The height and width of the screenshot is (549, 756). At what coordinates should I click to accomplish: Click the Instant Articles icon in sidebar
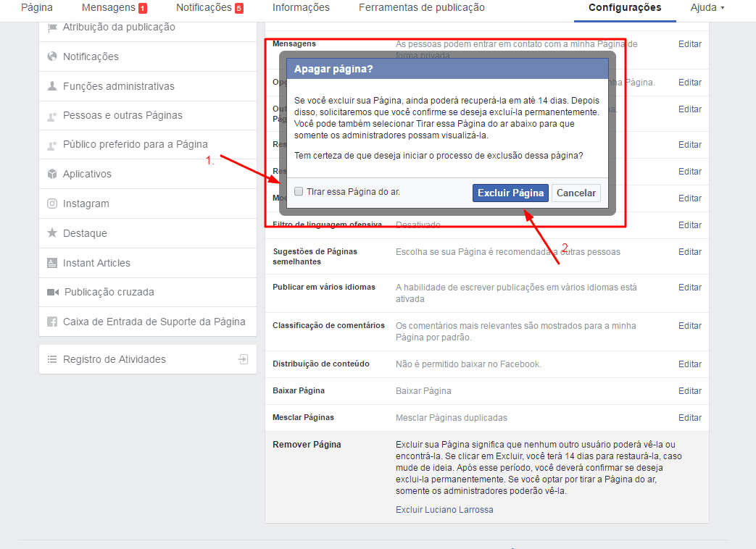click(52, 263)
